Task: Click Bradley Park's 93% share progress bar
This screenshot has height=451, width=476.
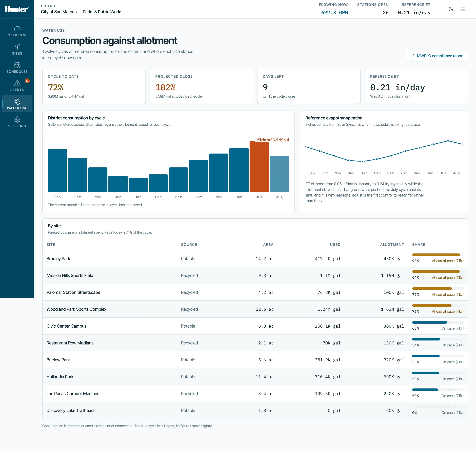Action: coord(438,255)
